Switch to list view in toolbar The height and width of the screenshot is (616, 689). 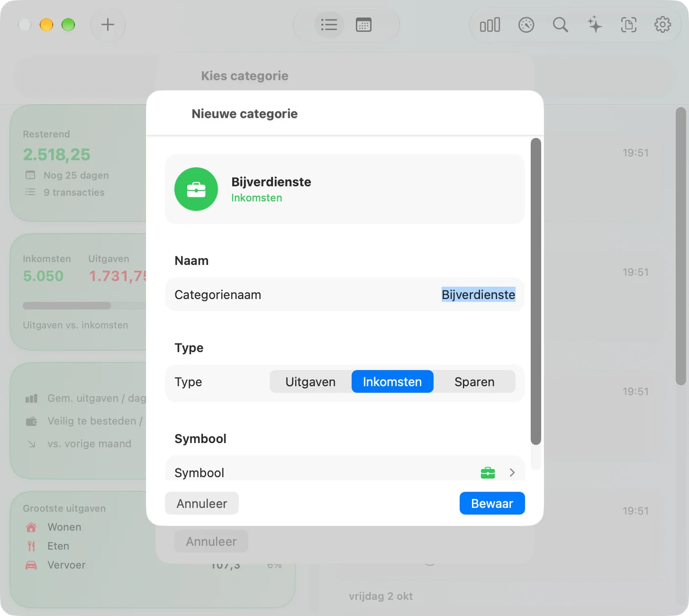click(329, 25)
